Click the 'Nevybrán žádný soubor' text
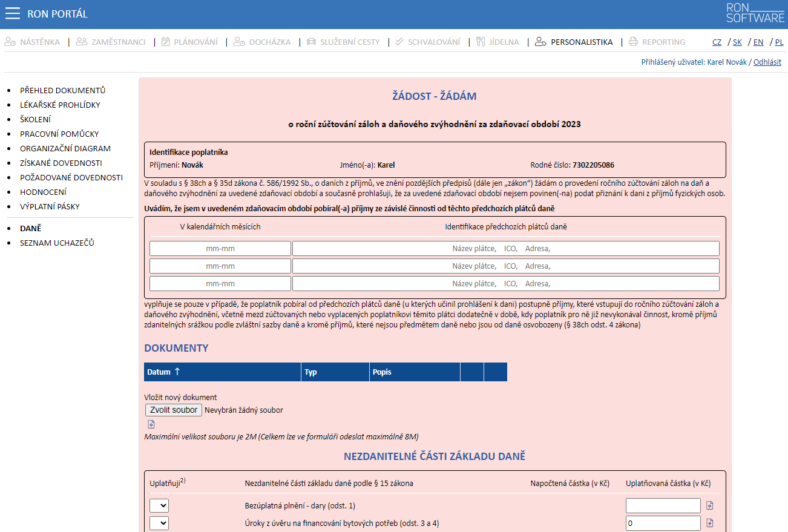 coord(244,410)
